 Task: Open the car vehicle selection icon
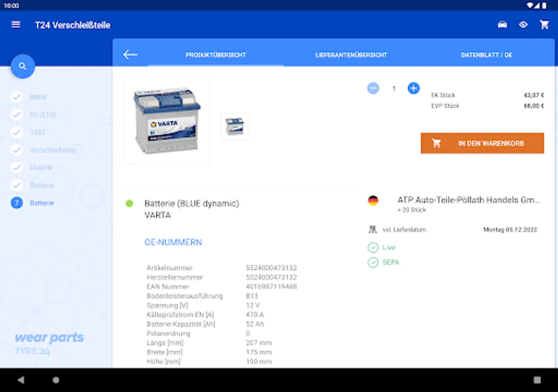(x=502, y=25)
